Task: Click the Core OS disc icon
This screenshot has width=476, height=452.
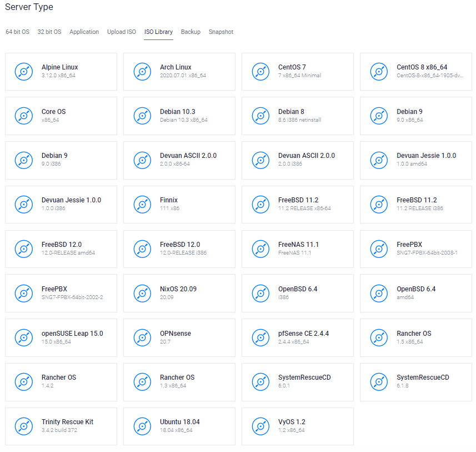Action: click(24, 116)
